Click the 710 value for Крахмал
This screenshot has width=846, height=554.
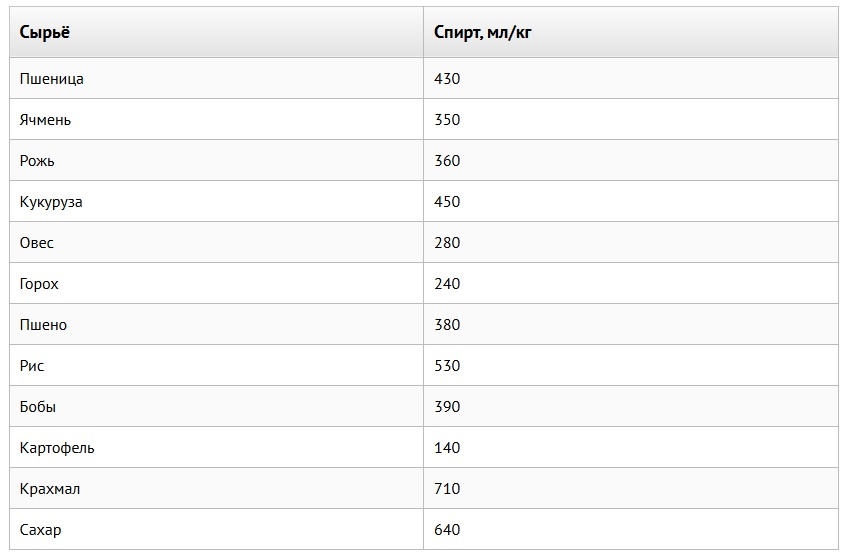(447, 489)
